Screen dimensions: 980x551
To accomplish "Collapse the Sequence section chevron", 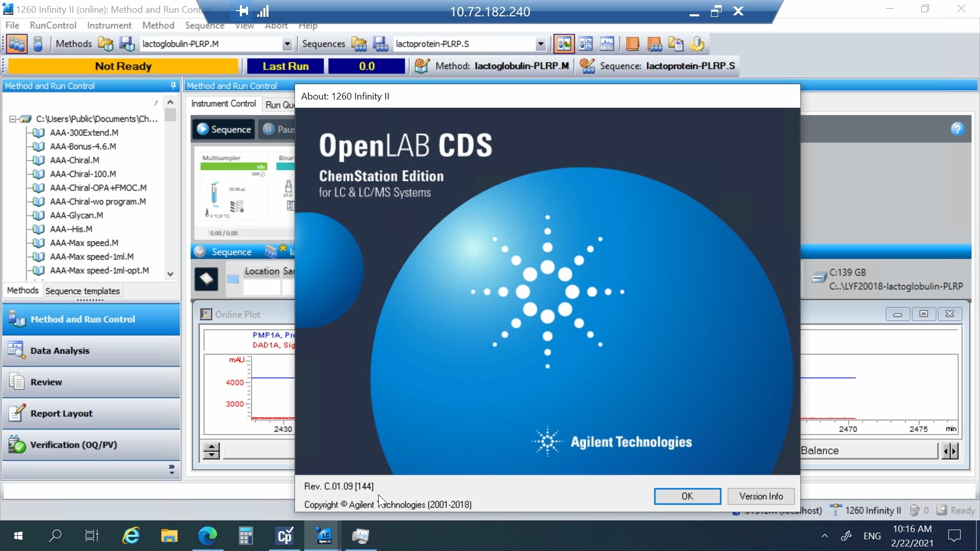I will [200, 252].
